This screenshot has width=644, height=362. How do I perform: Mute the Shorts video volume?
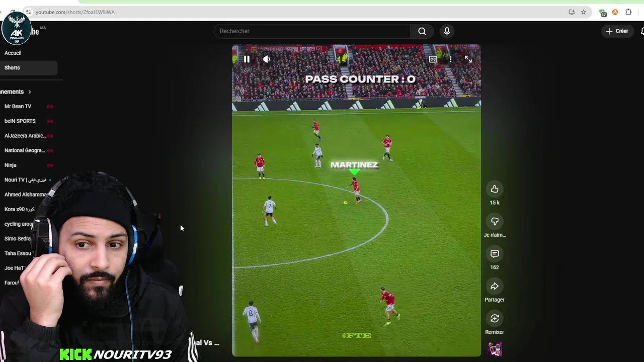pyautogui.click(x=267, y=59)
